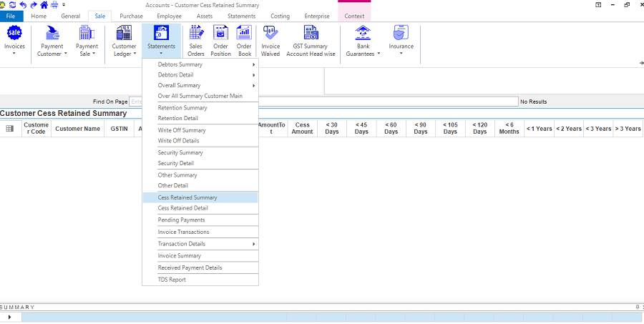Viewport: 644px width, 324px height.
Task: Expand the Bank Guarantees dropdown
Action: [362, 41]
